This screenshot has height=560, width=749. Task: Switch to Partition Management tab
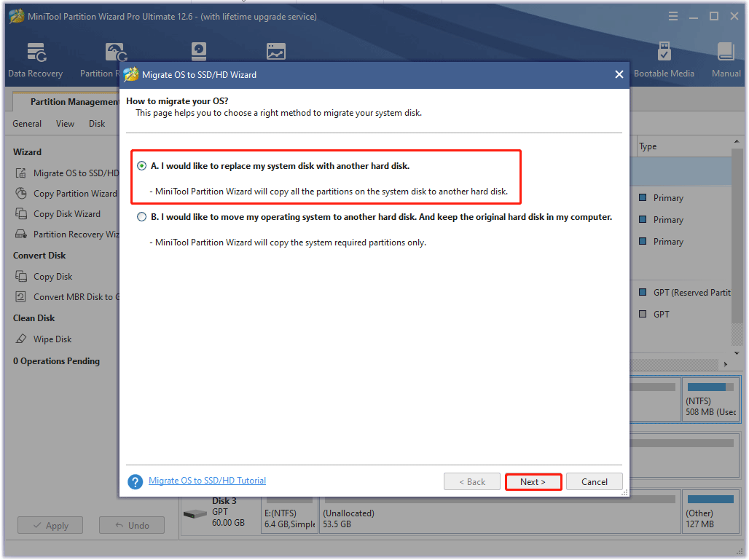pyautogui.click(x=67, y=102)
